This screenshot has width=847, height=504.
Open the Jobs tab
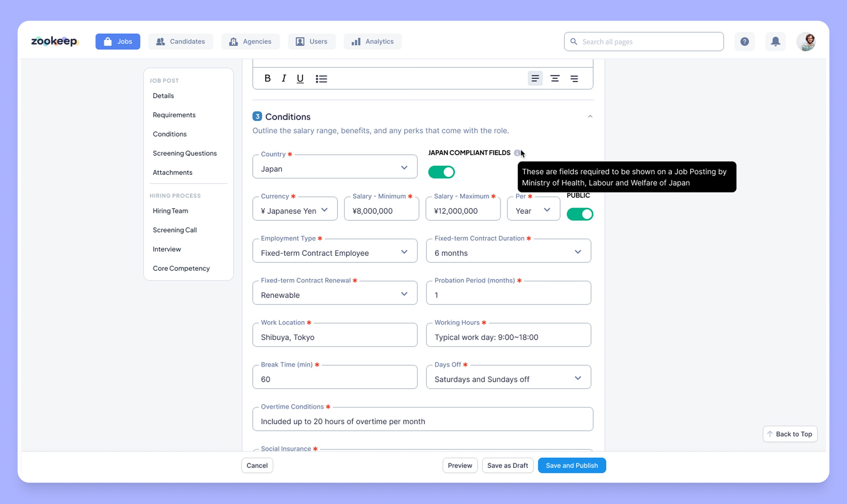(x=117, y=42)
